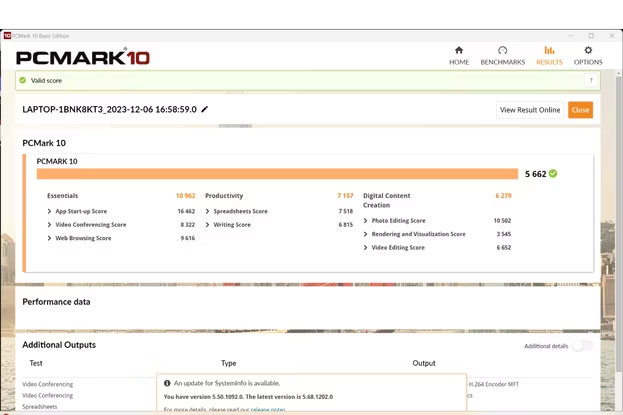The width and height of the screenshot is (623, 415).
Task: Click the Performance data heading
Action: (x=56, y=302)
